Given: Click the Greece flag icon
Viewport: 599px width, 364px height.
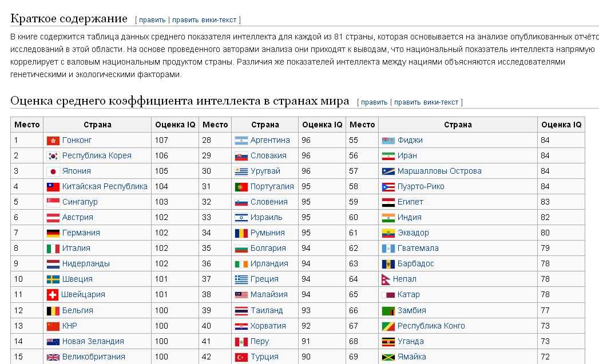Looking at the screenshot, I should (241, 279).
